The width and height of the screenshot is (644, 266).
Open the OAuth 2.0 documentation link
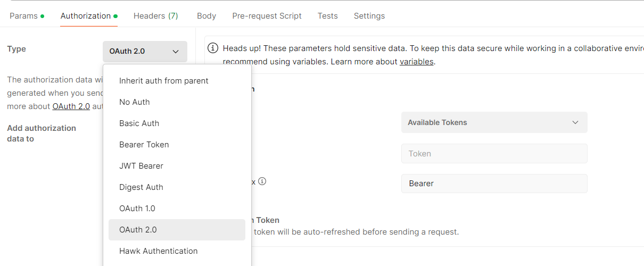click(x=71, y=106)
